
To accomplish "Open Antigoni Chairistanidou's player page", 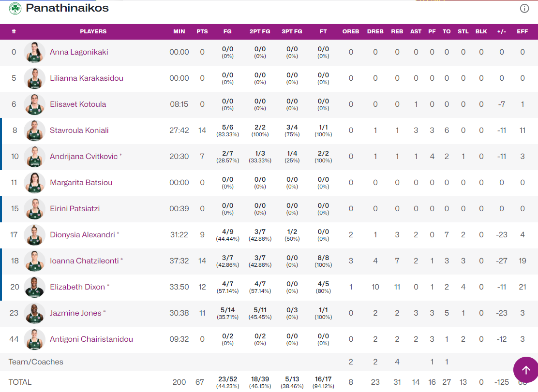I will click(91, 339).
